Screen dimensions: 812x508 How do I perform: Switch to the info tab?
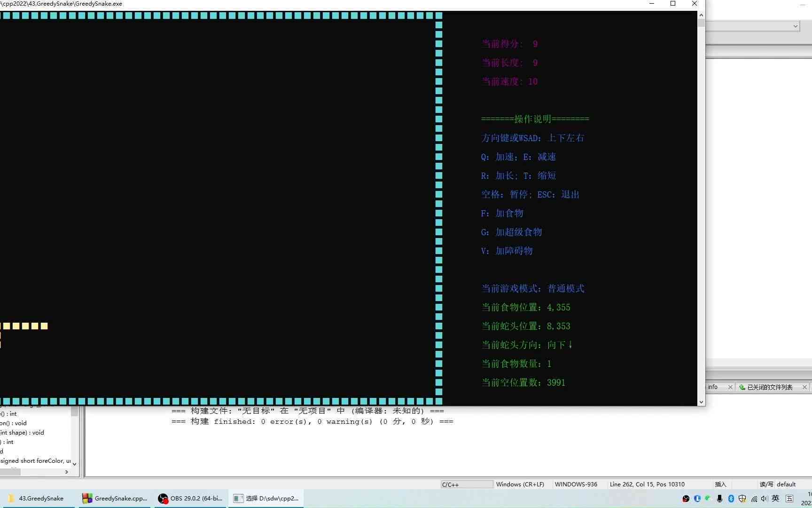pyautogui.click(x=713, y=387)
